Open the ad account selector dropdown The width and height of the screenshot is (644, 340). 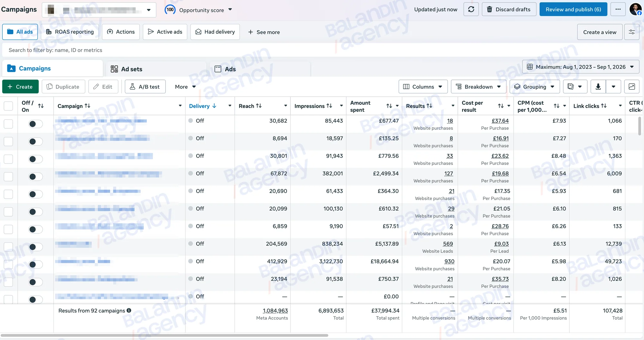(99, 10)
